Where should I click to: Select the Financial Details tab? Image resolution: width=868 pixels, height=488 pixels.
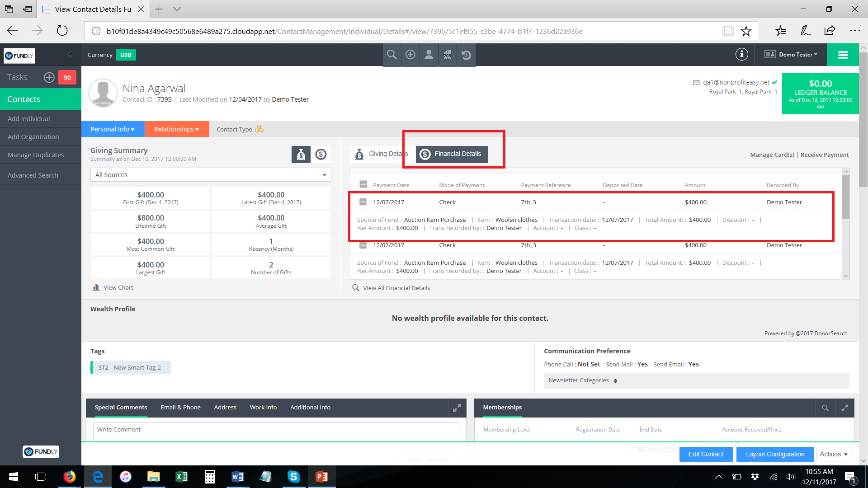pos(452,154)
